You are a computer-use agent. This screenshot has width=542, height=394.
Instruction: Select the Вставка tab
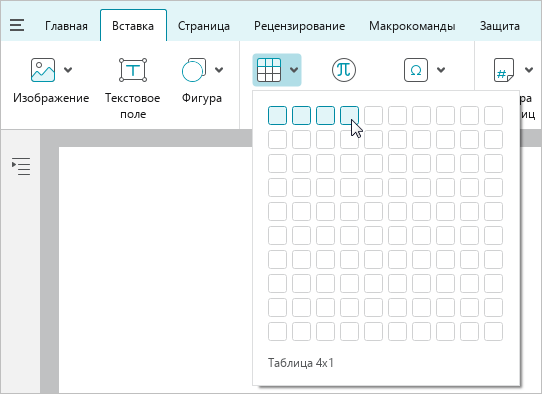133,26
